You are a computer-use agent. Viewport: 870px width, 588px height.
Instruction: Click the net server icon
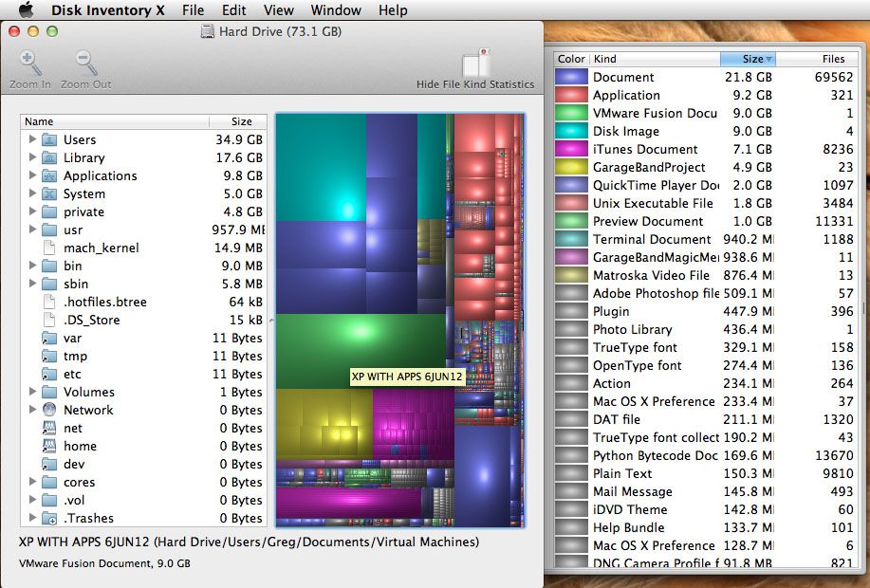click(49, 429)
